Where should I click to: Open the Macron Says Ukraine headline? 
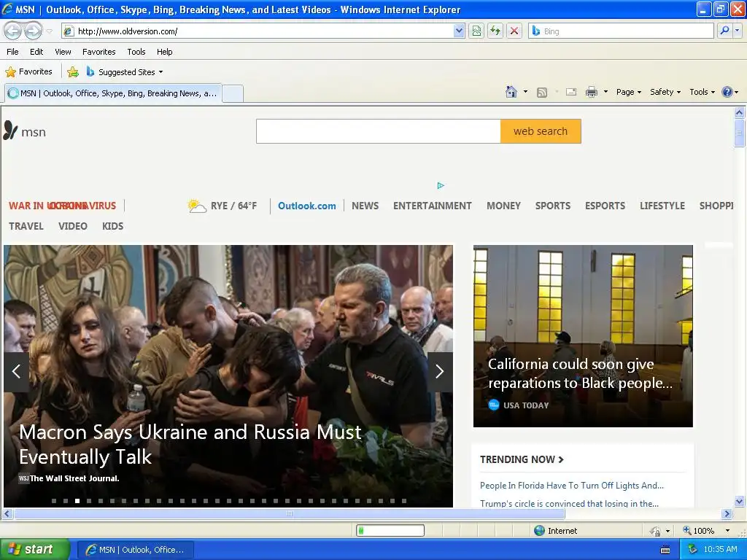point(190,444)
